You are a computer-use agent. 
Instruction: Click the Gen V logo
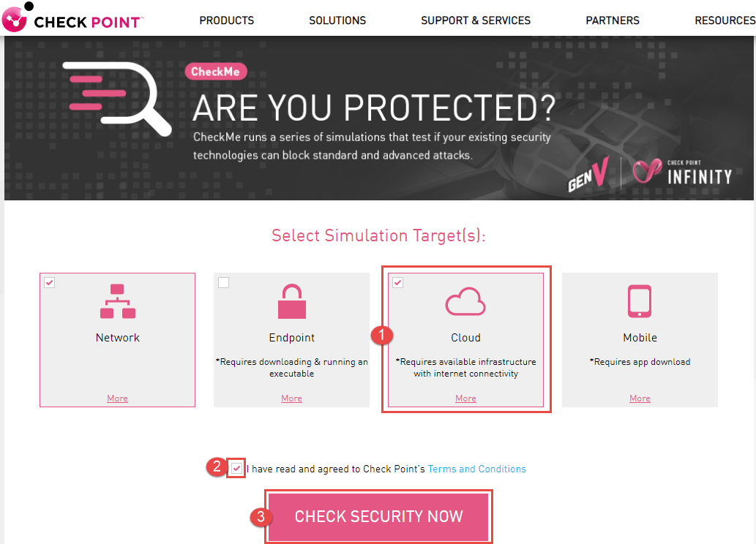588,175
